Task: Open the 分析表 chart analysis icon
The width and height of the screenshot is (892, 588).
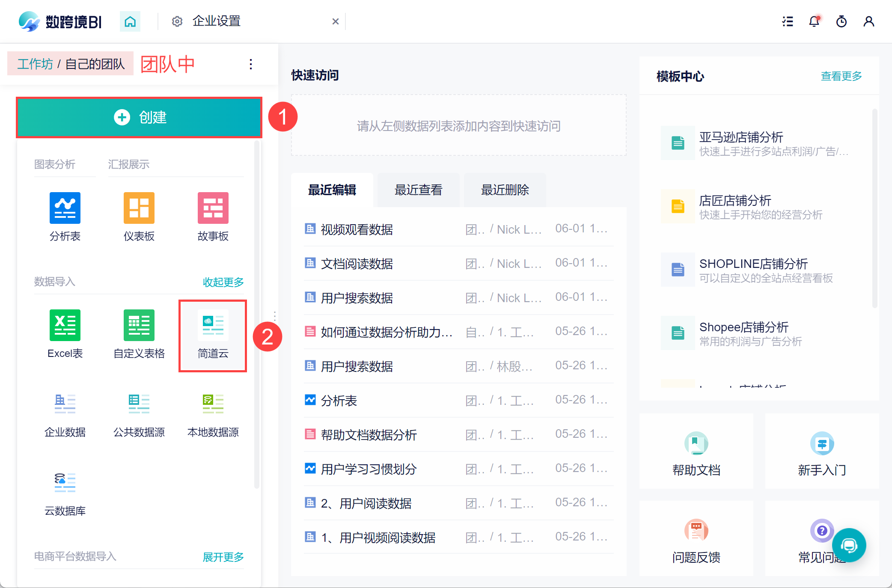Action: pos(65,208)
